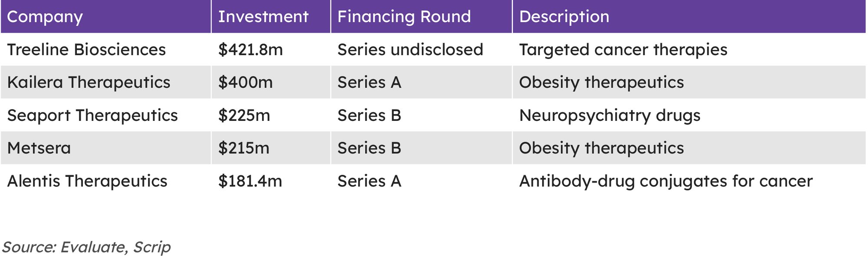This screenshot has height=256, width=868.
Task: Select the Alentis Therapeutics cell
Action: pos(87,181)
